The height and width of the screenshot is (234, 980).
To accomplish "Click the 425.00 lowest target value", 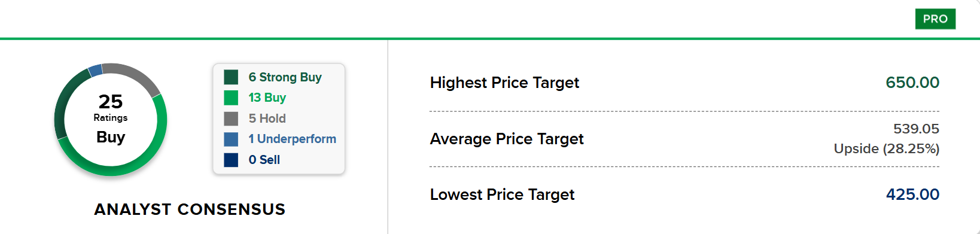I will pyautogui.click(x=912, y=195).
